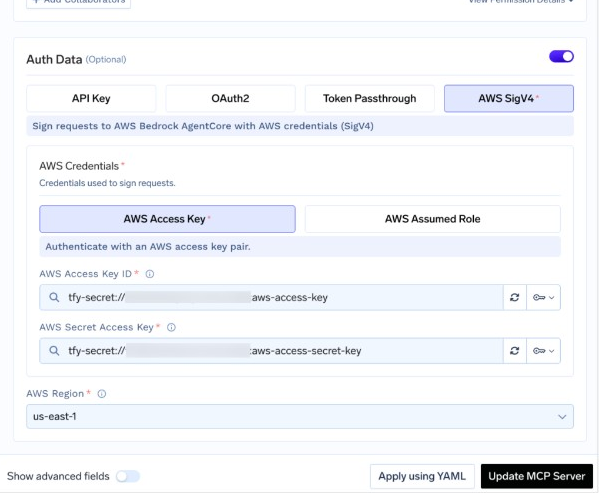Expand the AWS Region dropdown
This screenshot has width=599, height=493.
tap(300, 416)
